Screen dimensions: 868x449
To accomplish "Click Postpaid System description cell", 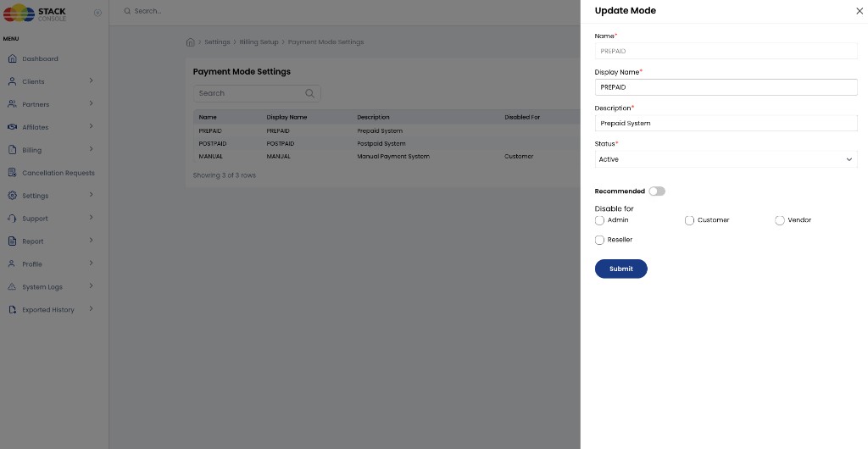I will (381, 144).
